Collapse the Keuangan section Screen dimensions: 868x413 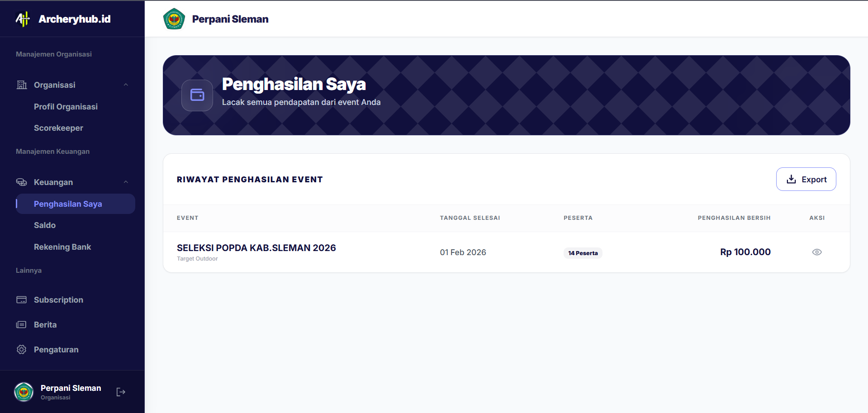point(126,182)
